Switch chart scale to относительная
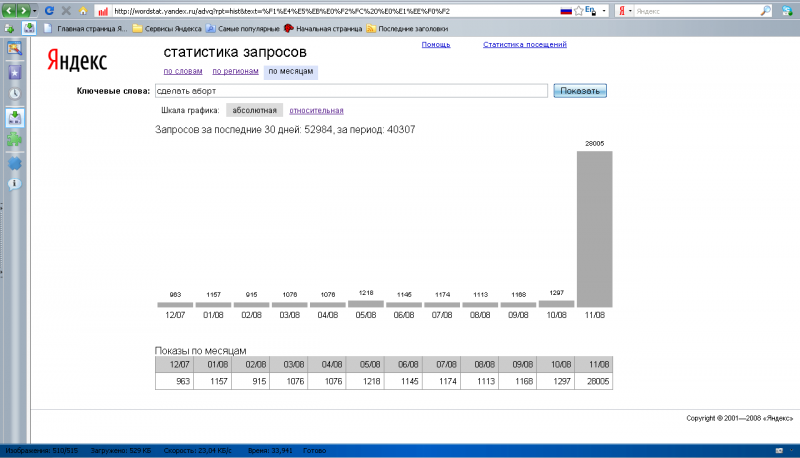 (x=316, y=110)
